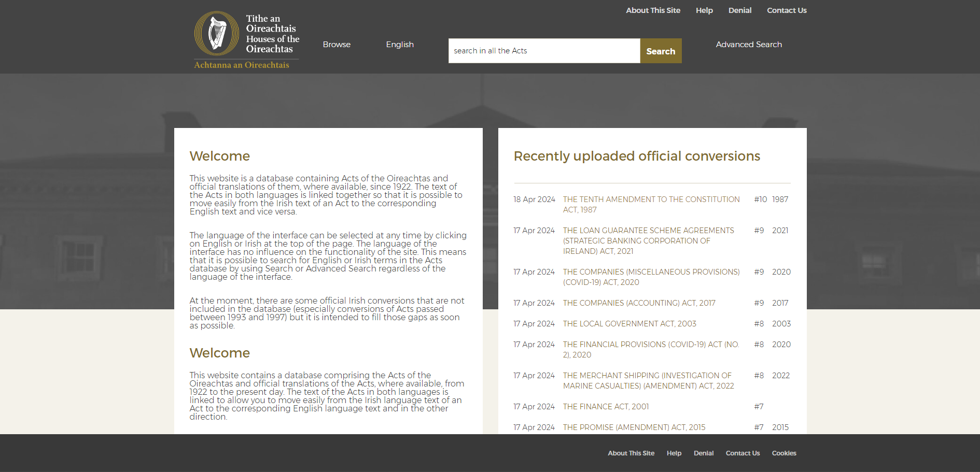Viewport: 980px width, 472px height.
Task: Open About This Site in header
Action: pos(653,10)
